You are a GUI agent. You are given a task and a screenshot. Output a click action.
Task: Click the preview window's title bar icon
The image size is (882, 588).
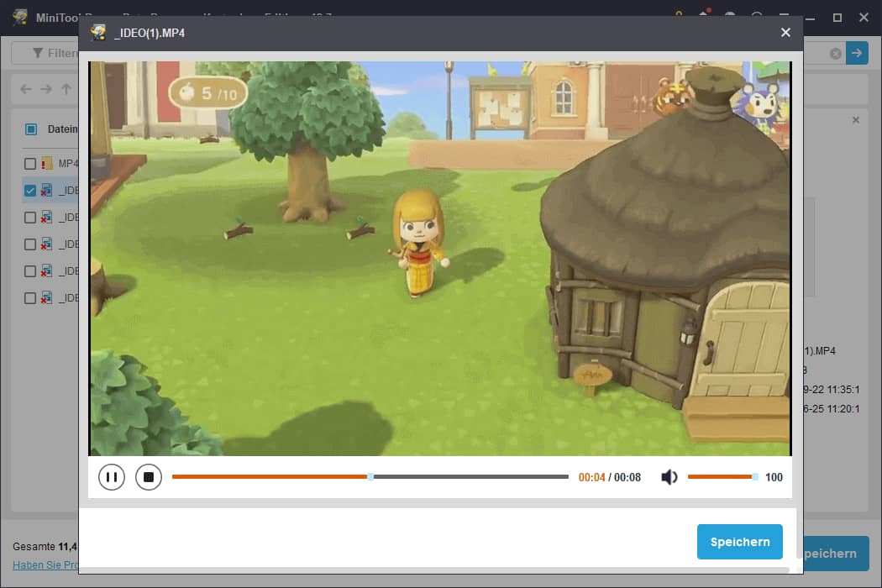[99, 33]
